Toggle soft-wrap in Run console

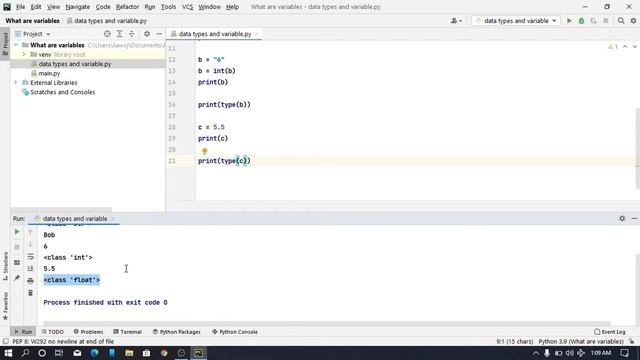pos(30,257)
